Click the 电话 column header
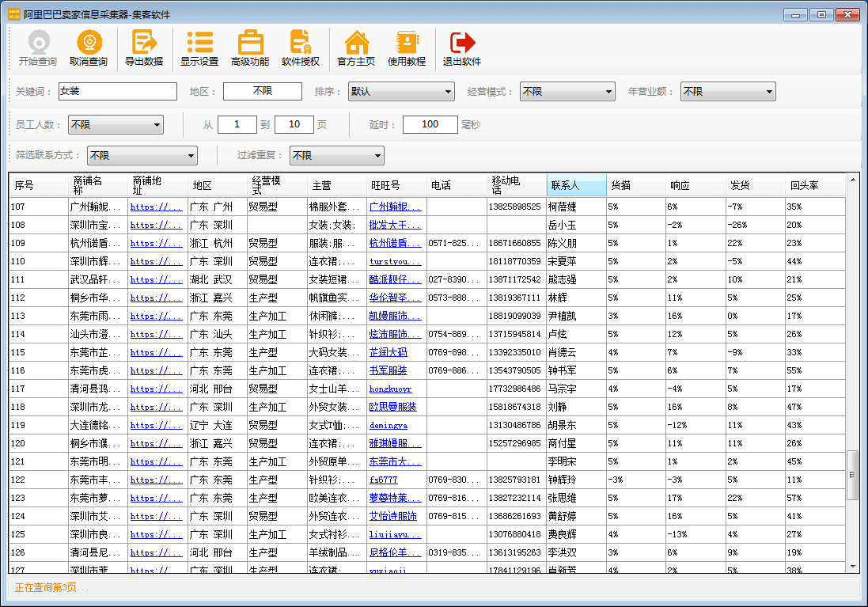Viewport: 868px width, 607px height. (457, 185)
